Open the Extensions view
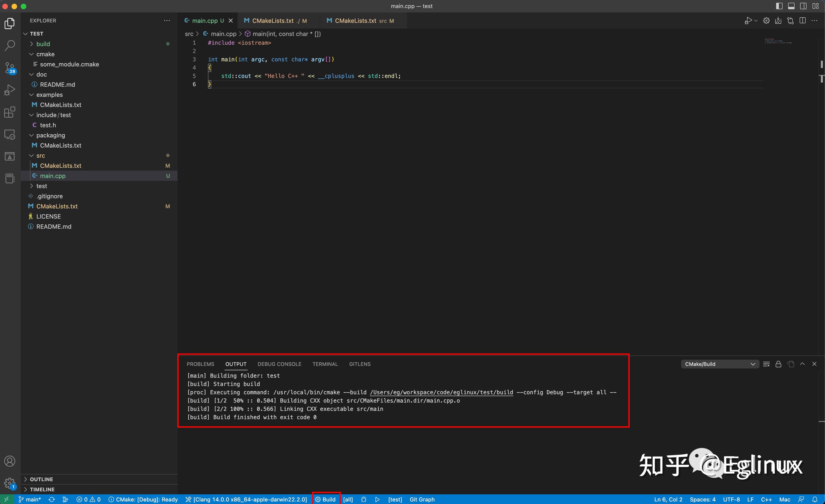This screenshot has height=504, width=825. [10, 112]
